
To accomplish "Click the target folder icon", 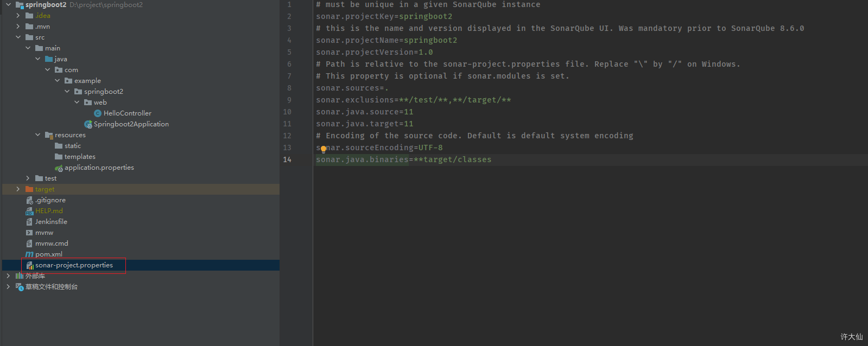I will 29,189.
